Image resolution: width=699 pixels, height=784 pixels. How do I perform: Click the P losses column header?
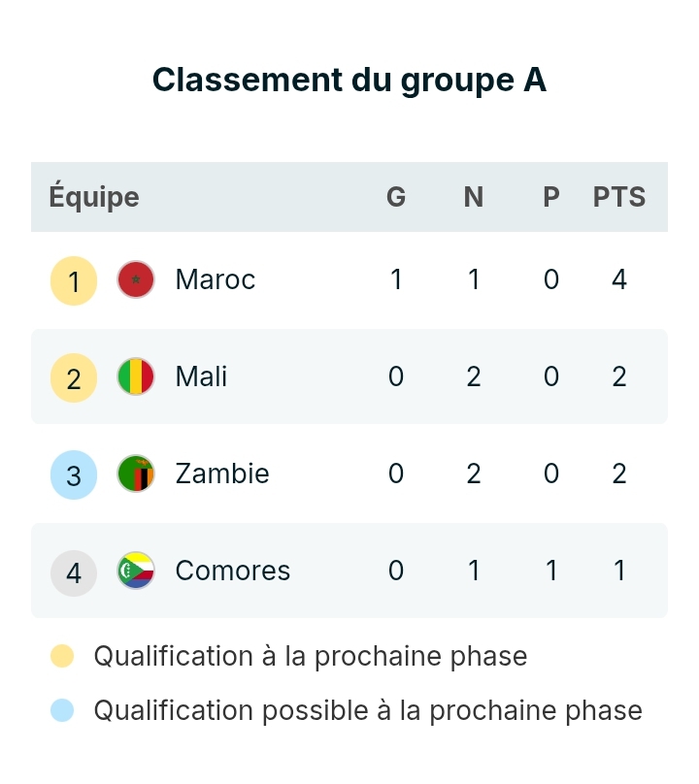tap(551, 197)
